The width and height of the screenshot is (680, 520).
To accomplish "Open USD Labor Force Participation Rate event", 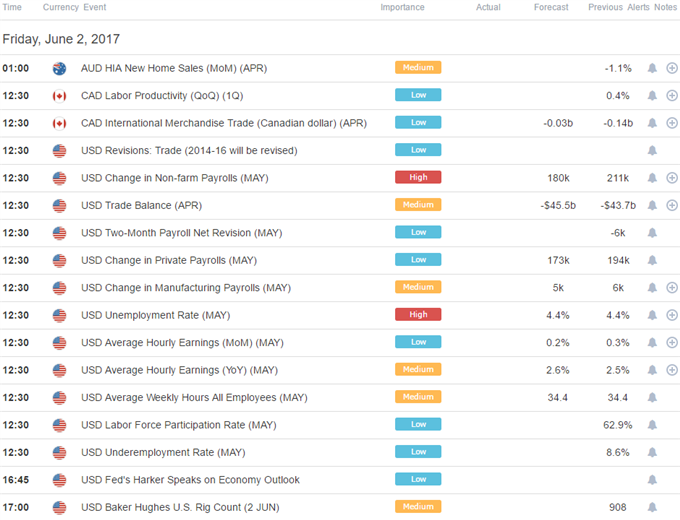I will pyautogui.click(x=179, y=425).
